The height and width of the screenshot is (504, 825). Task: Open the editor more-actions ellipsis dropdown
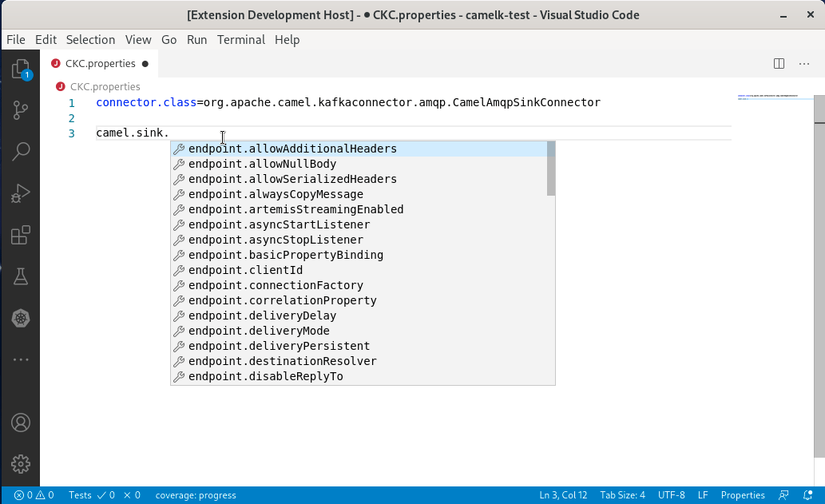pyautogui.click(x=803, y=63)
